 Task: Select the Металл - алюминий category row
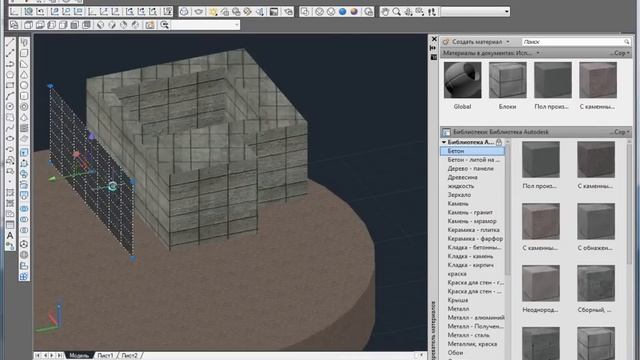(x=476, y=318)
